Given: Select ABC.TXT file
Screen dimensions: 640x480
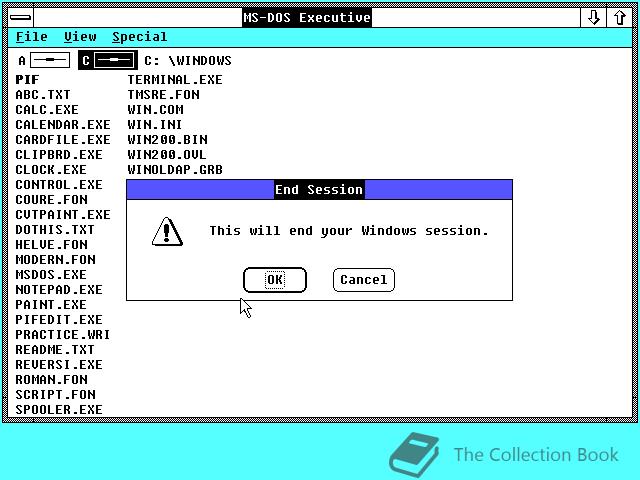Looking at the screenshot, I should coord(43,95).
